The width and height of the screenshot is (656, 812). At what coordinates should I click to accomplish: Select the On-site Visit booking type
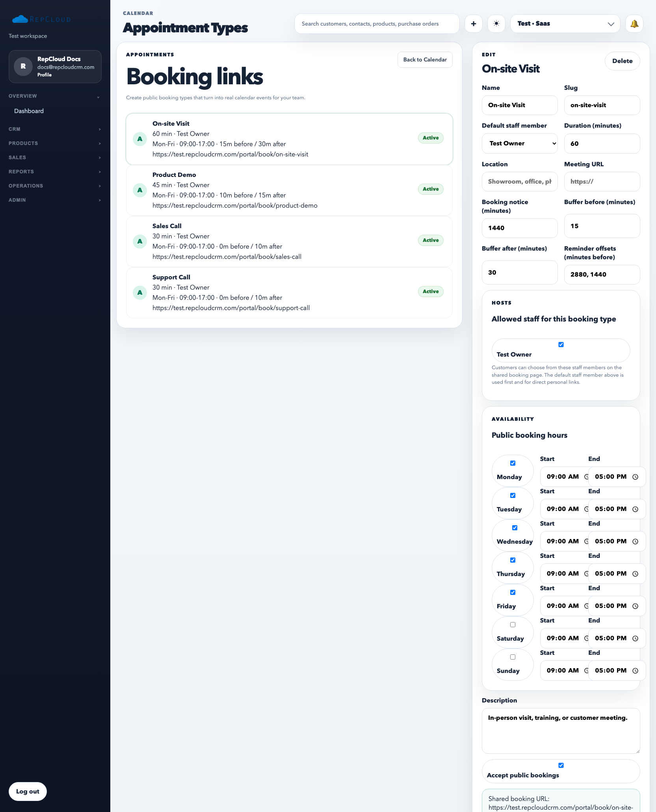[289, 139]
